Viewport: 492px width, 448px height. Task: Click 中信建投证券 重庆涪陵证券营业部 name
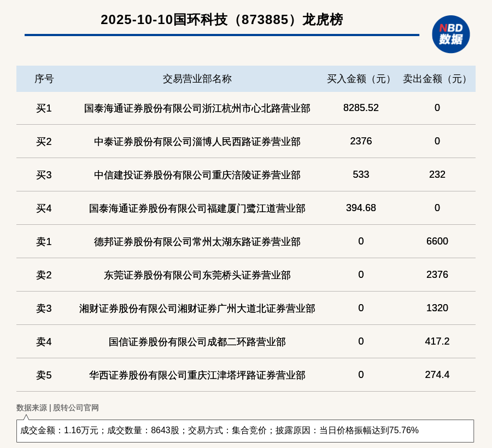(197, 175)
